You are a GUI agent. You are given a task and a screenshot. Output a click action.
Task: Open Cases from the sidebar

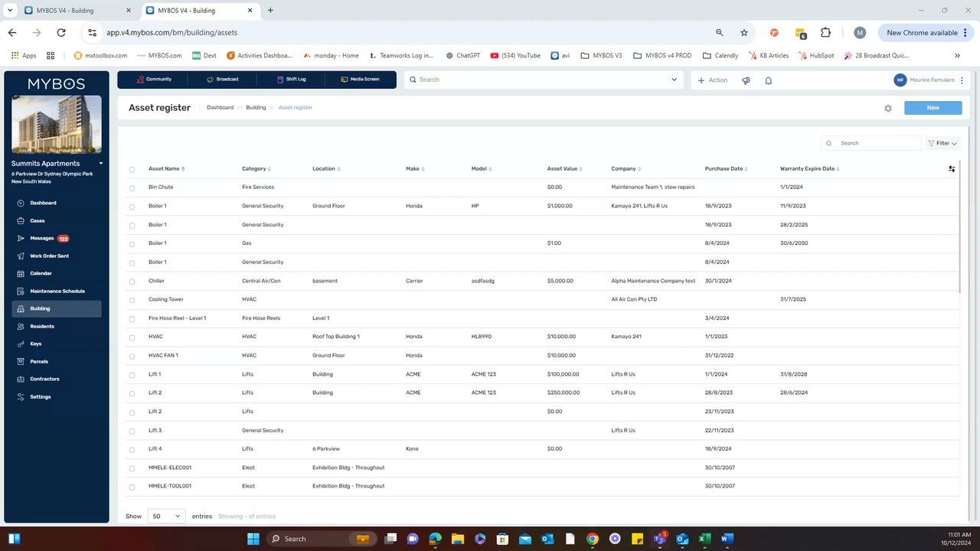pyautogui.click(x=38, y=220)
